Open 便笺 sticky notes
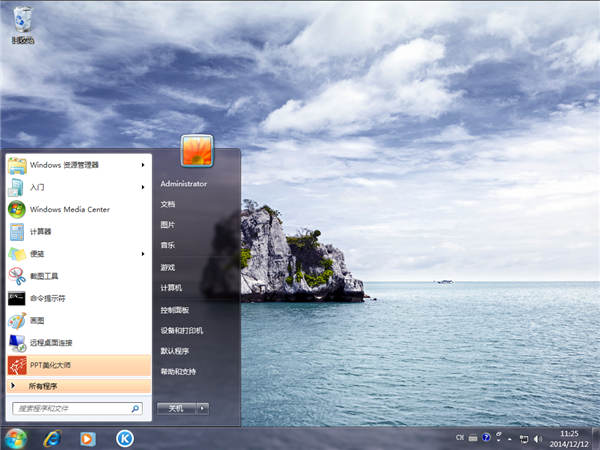600x450 pixels. pos(78,254)
